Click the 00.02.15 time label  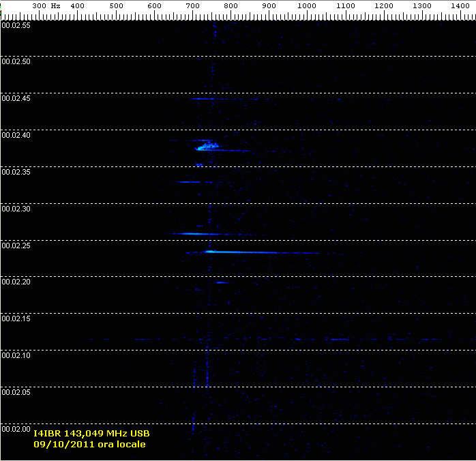[x=16, y=318]
